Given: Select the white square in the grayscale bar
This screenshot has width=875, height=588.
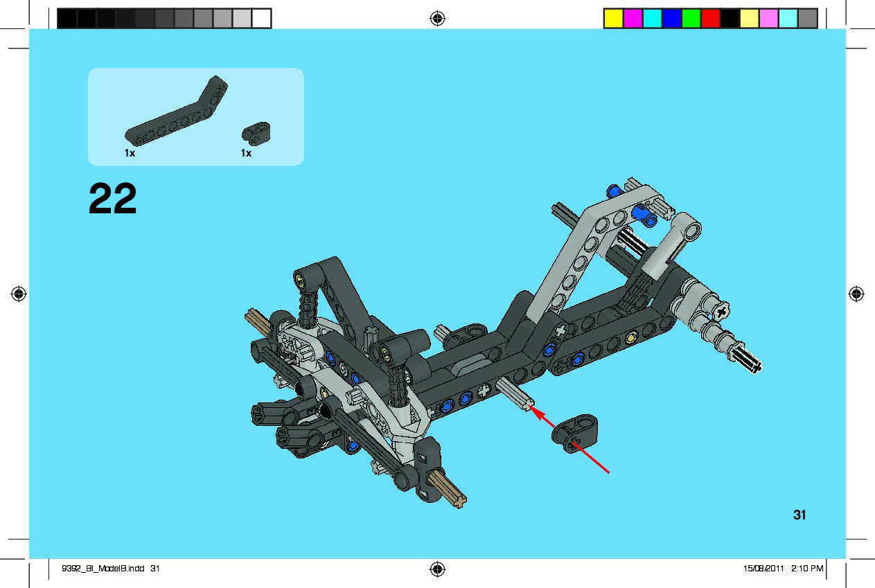Looking at the screenshot, I should [261, 19].
